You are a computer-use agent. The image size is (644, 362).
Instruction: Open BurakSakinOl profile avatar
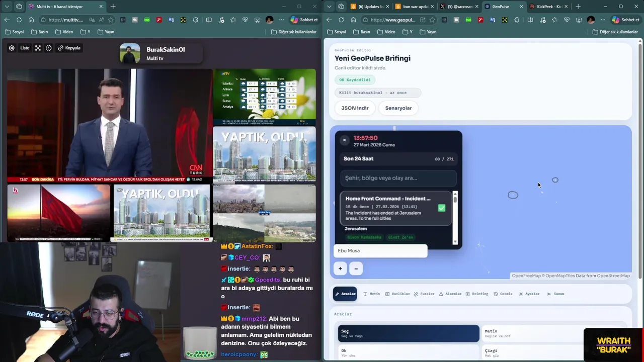(x=130, y=53)
